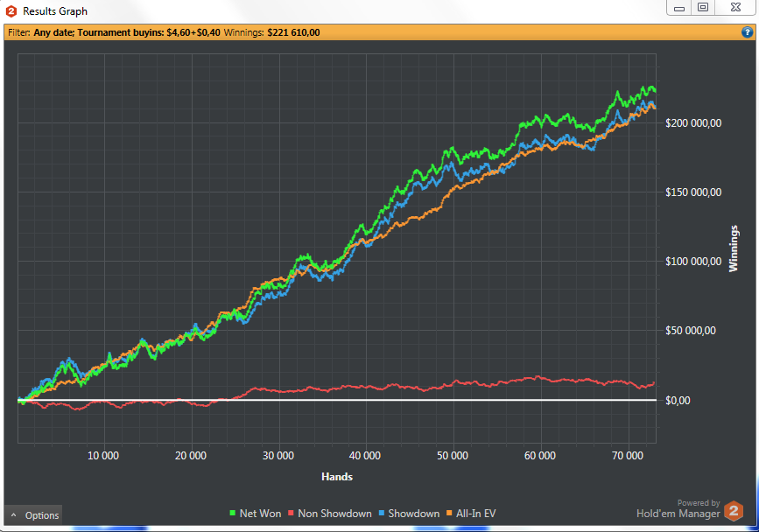The width and height of the screenshot is (759, 532).
Task: Click the Showdown legend label
Action: [x=414, y=514]
